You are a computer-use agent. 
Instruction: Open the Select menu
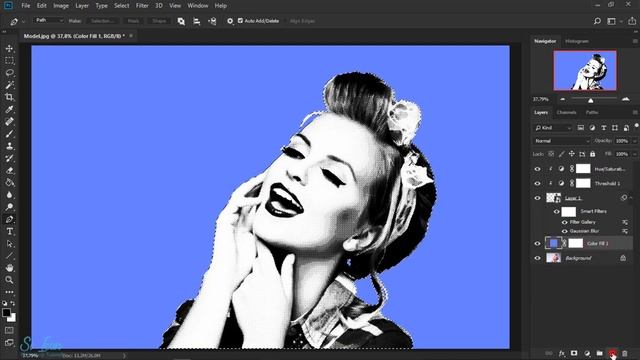[x=121, y=6]
